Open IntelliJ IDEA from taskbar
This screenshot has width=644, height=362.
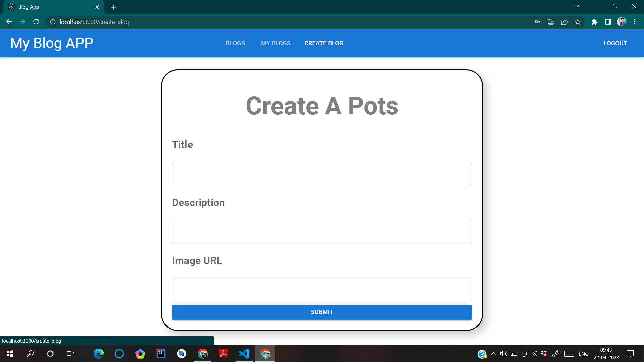(161, 354)
